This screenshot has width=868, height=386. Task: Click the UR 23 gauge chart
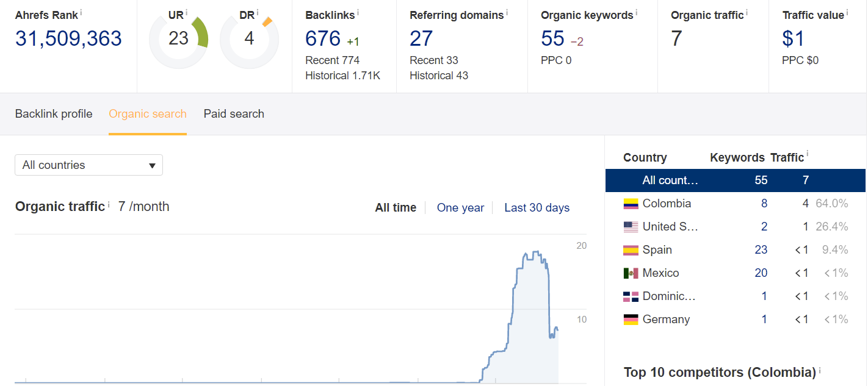(x=178, y=40)
